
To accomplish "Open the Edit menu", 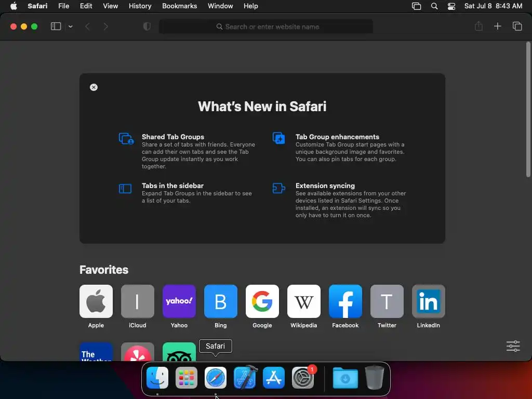I will [x=86, y=6].
